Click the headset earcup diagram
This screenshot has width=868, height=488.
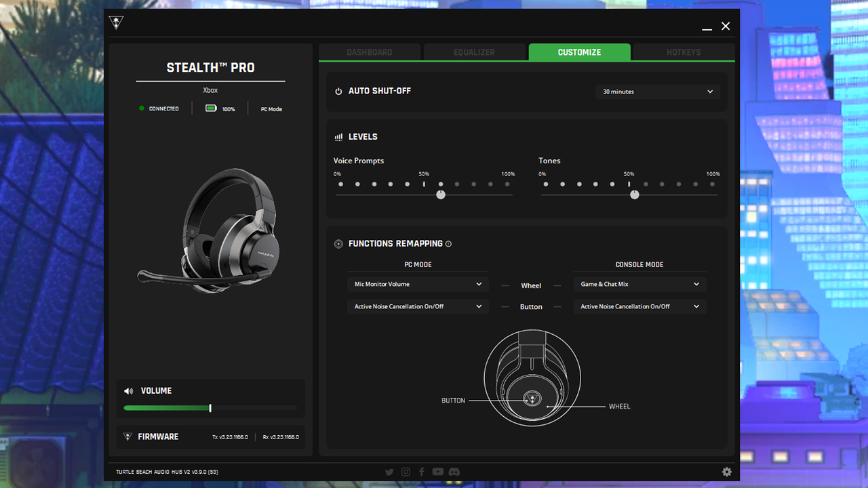click(x=532, y=378)
